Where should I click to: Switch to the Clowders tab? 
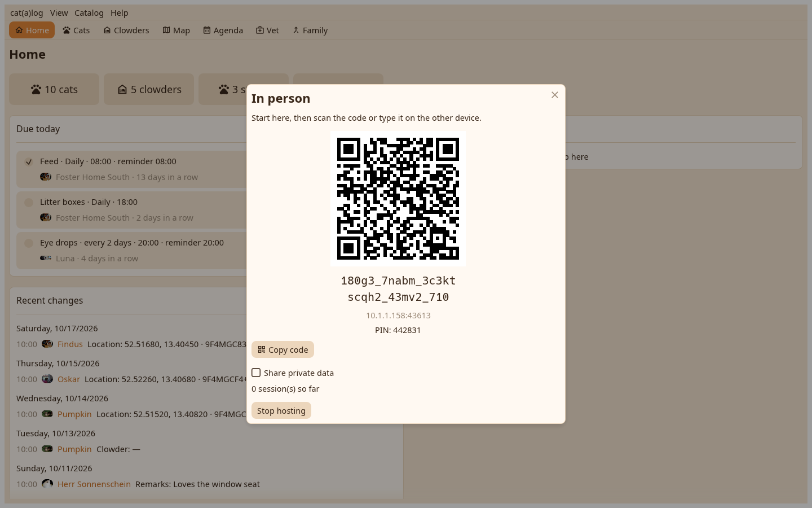pos(126,30)
